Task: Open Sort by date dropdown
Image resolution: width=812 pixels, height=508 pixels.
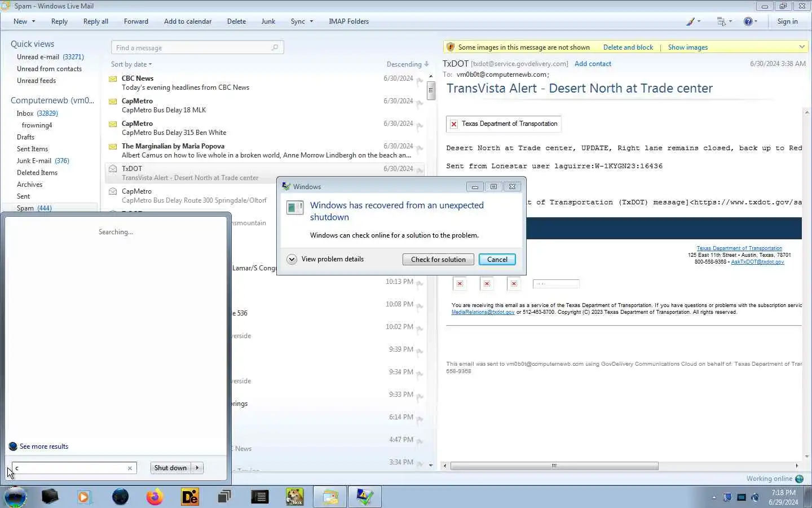Action: click(131, 64)
